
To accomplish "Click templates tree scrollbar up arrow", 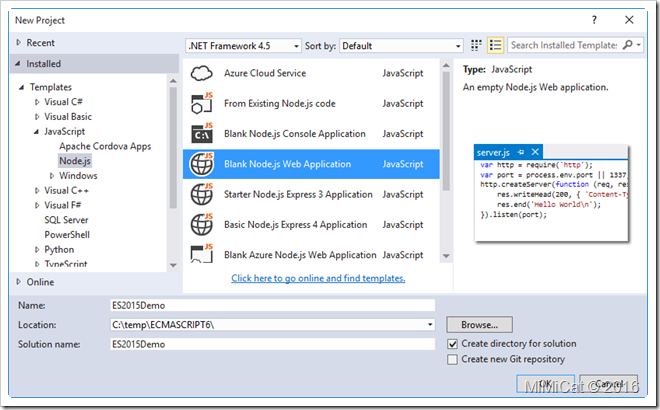I will point(173,81).
